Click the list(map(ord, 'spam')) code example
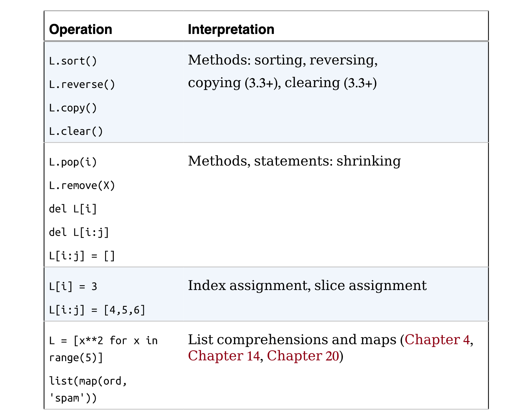 [x=88, y=390]
